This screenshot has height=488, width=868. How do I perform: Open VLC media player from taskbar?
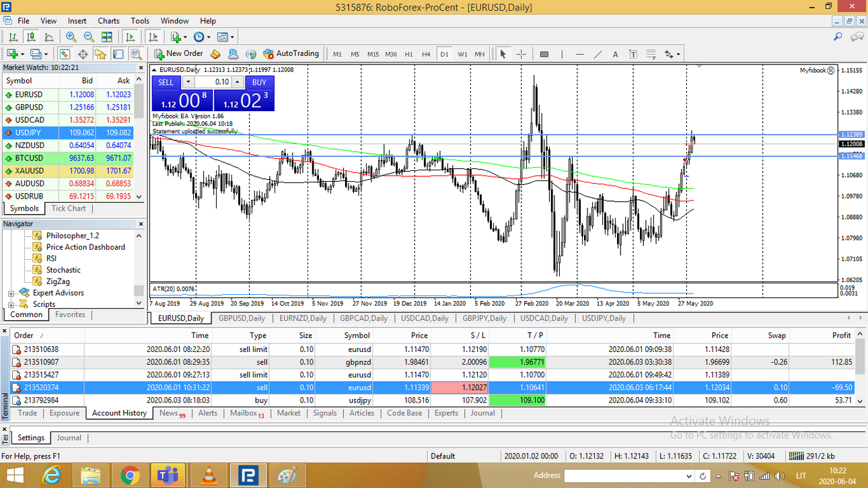209,475
